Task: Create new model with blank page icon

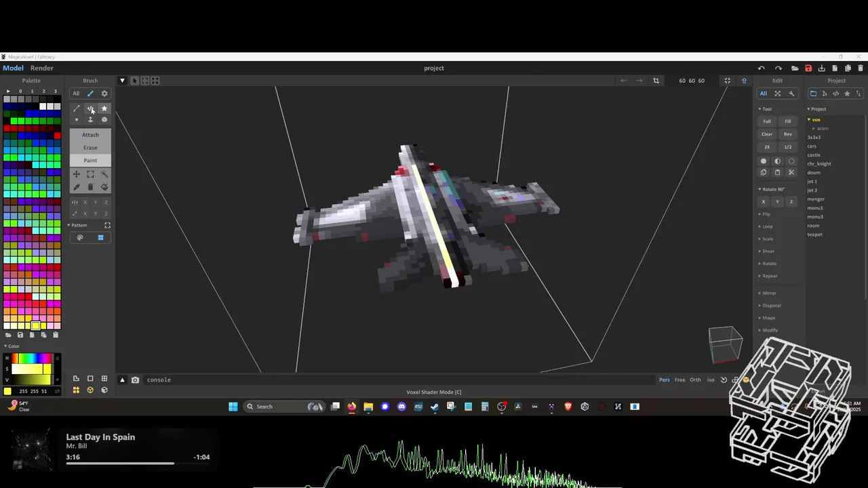Action: tap(835, 68)
